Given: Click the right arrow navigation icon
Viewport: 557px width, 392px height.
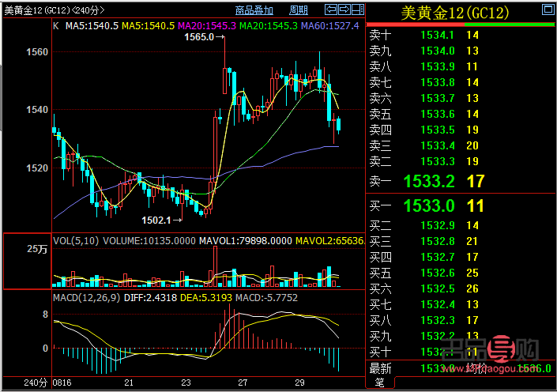Looking at the screenshot, I should pyautogui.click(x=344, y=9).
